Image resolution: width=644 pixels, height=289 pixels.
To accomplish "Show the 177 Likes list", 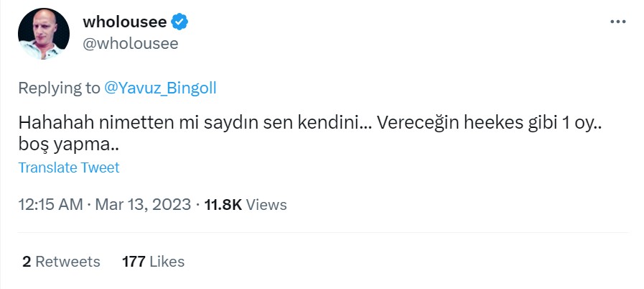I will (x=153, y=262).
